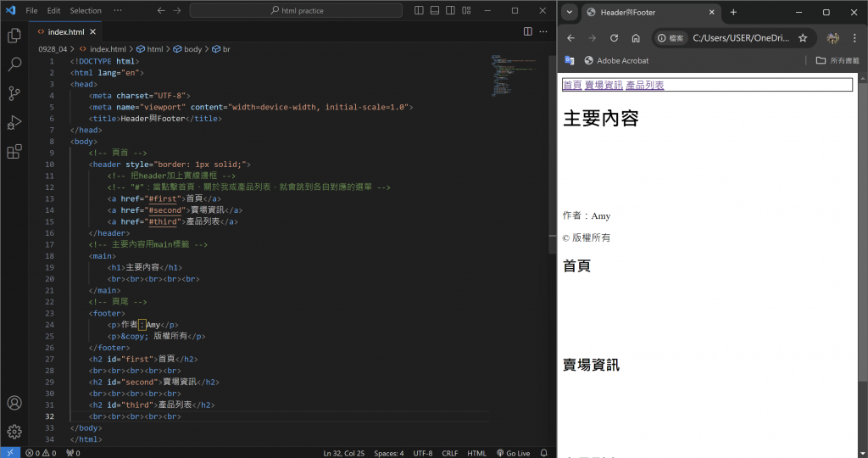Click the html practice search box

(x=296, y=10)
